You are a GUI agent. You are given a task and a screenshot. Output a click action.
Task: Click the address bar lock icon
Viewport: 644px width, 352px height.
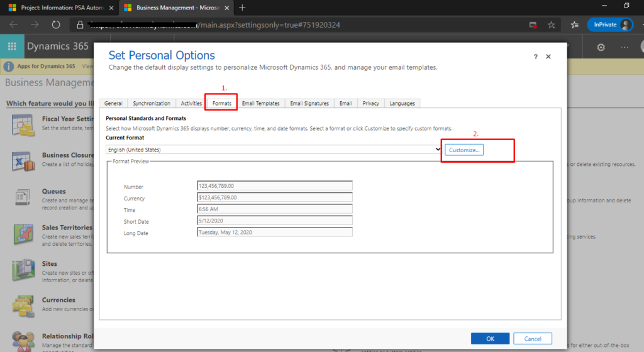pyautogui.click(x=80, y=25)
